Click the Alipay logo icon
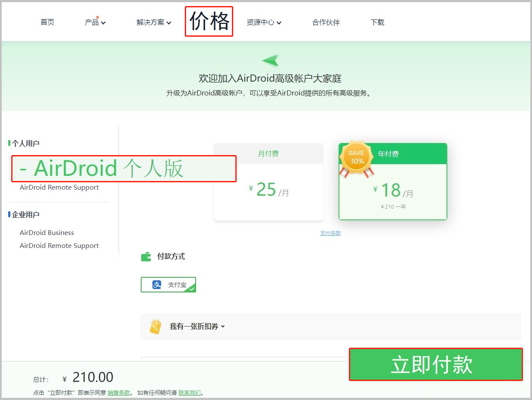The height and width of the screenshot is (400, 532). tap(157, 285)
